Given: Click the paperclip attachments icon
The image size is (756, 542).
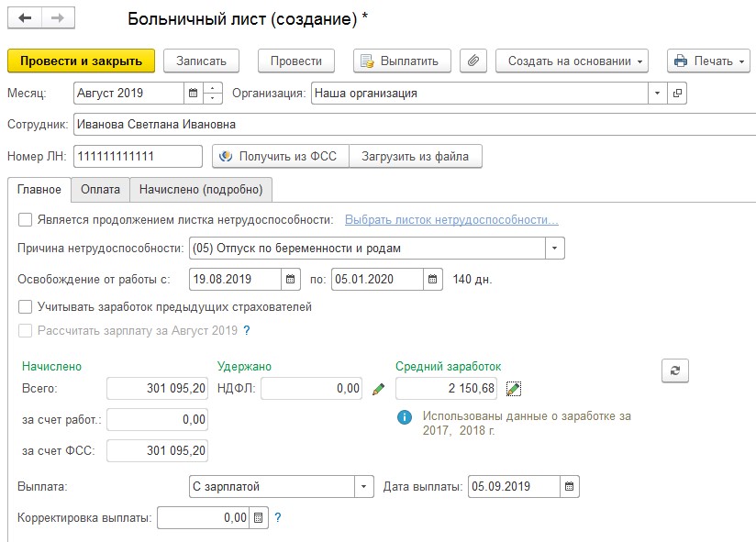Looking at the screenshot, I should (473, 61).
